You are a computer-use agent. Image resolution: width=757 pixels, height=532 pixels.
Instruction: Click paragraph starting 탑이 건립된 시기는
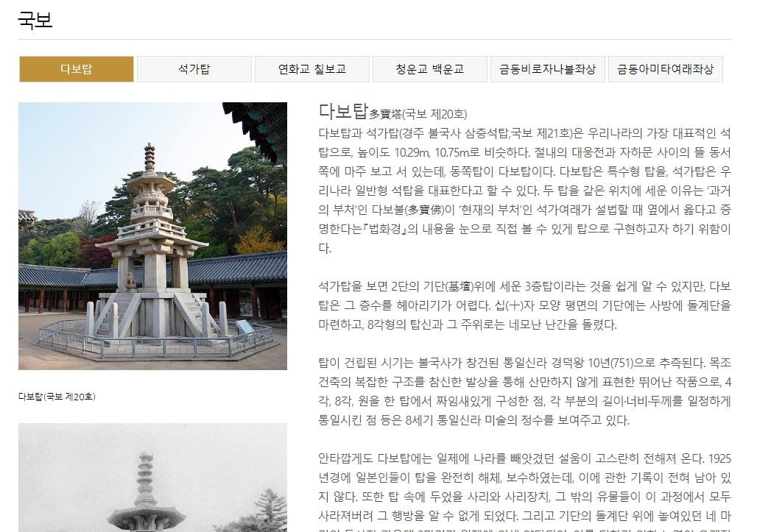click(524, 391)
